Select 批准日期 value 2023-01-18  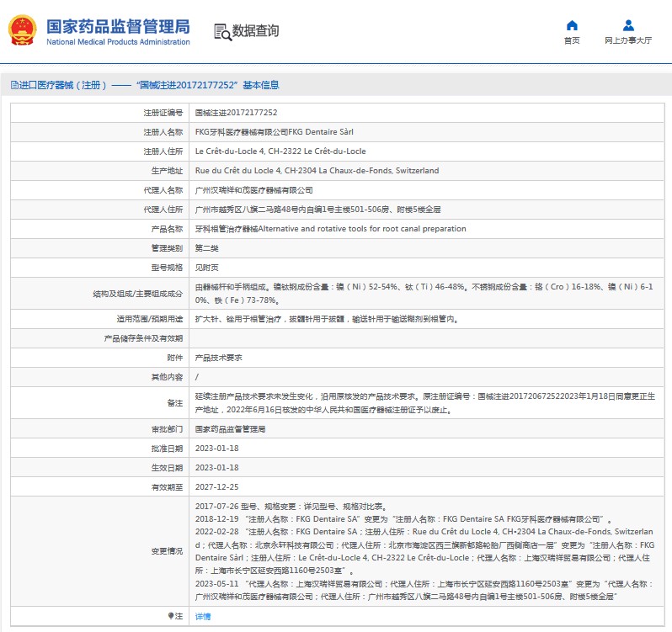[217, 449]
